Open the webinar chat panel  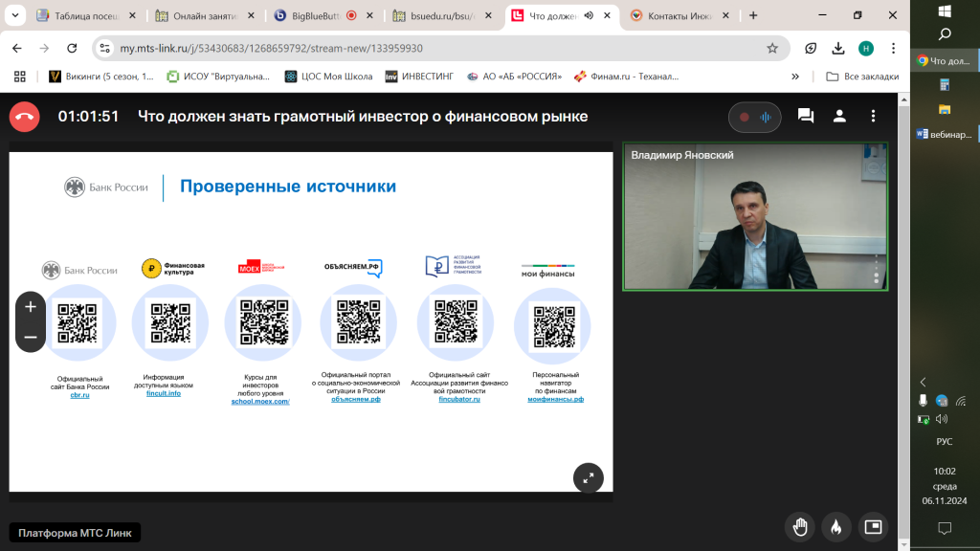pyautogui.click(x=806, y=116)
